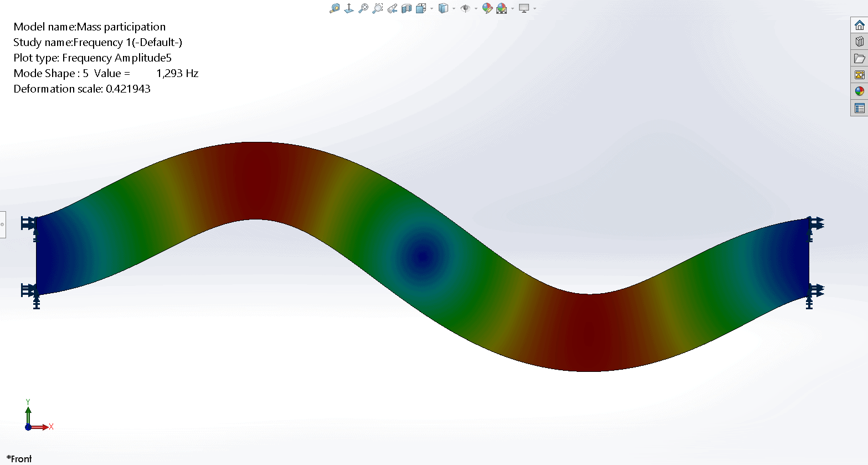Image resolution: width=868 pixels, height=465 pixels.
Task: Click the Display Style icon
Action: (x=443, y=8)
